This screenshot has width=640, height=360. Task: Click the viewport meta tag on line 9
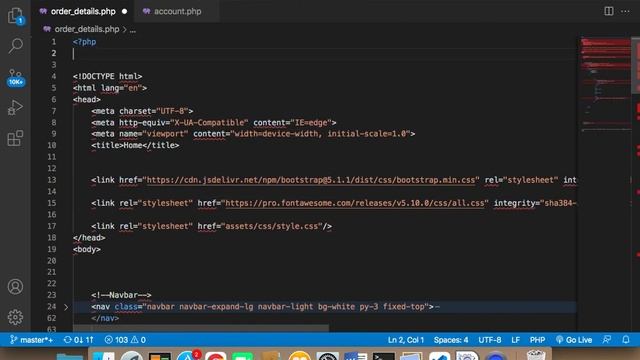[x=253, y=134]
